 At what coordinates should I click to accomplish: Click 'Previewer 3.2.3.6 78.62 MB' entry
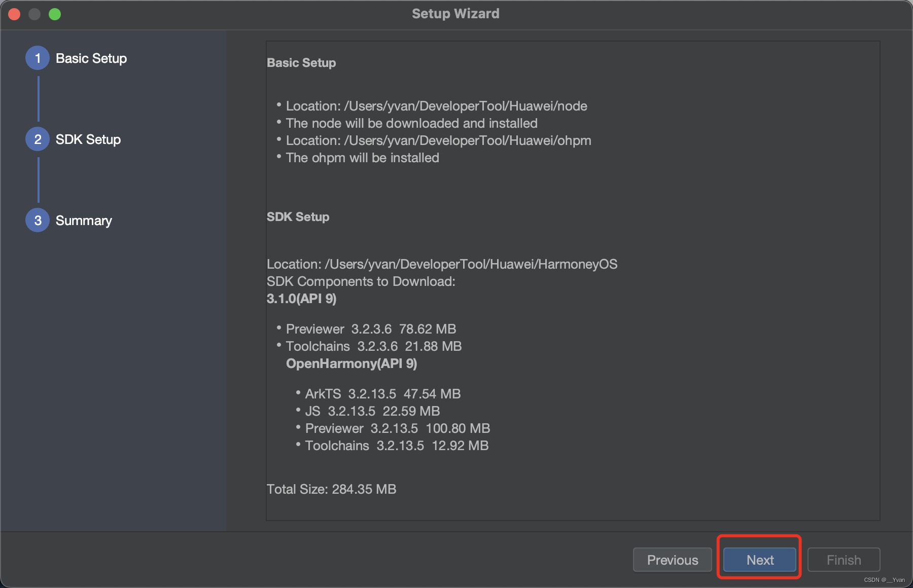pos(371,329)
